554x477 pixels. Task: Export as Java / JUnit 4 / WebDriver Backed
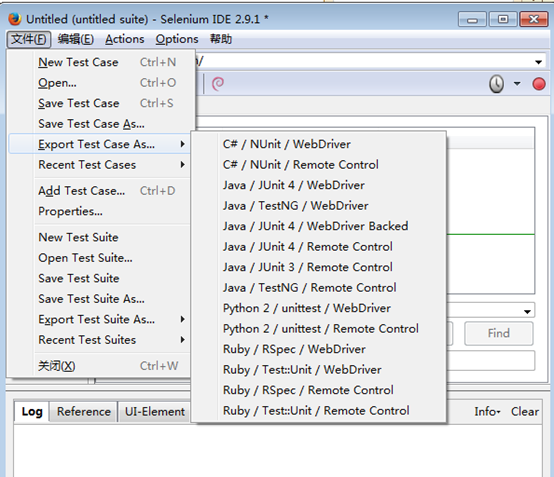319,226
